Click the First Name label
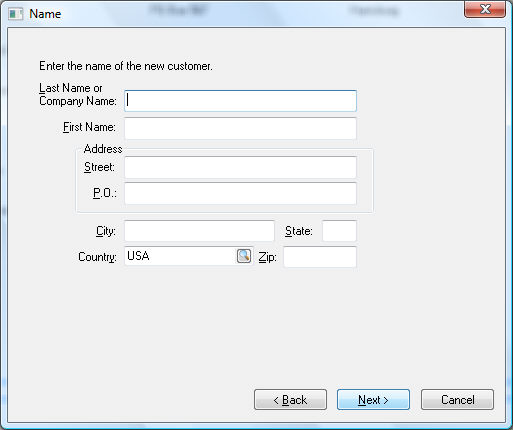The height and width of the screenshot is (430, 513). coord(89,127)
